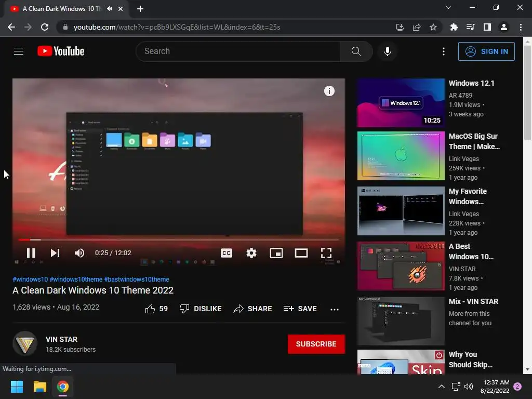This screenshot has width=532, height=399.
Task: Save video to a playlist
Action: (300, 309)
